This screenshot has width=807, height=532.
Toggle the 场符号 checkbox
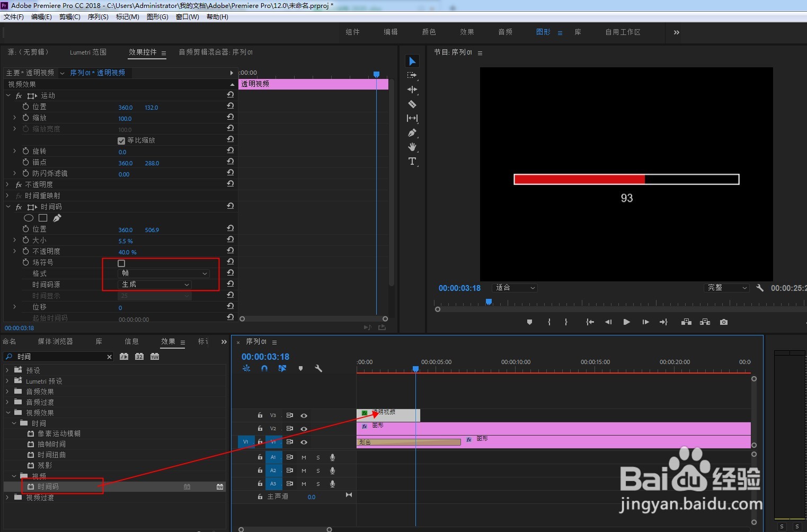tap(121, 263)
